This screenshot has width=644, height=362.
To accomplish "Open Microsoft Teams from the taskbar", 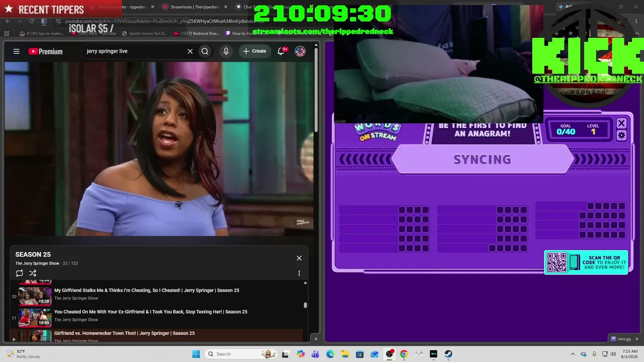I will tap(315, 354).
